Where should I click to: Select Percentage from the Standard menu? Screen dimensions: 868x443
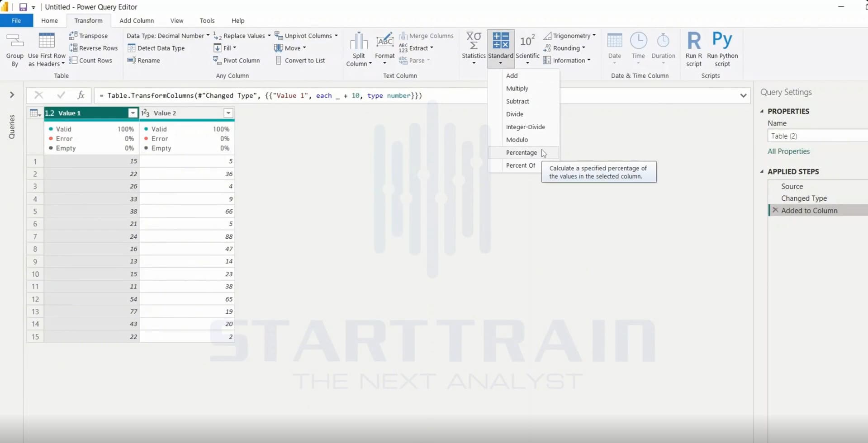tap(524, 152)
